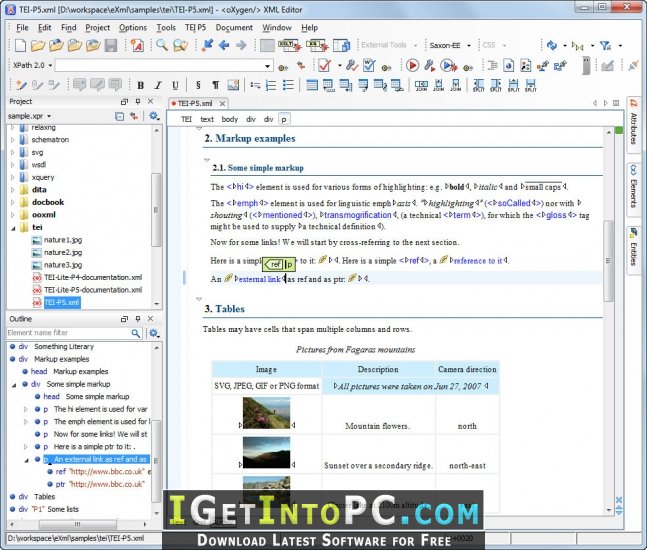Click the Mountain flowers thumbnail image

coord(266,413)
